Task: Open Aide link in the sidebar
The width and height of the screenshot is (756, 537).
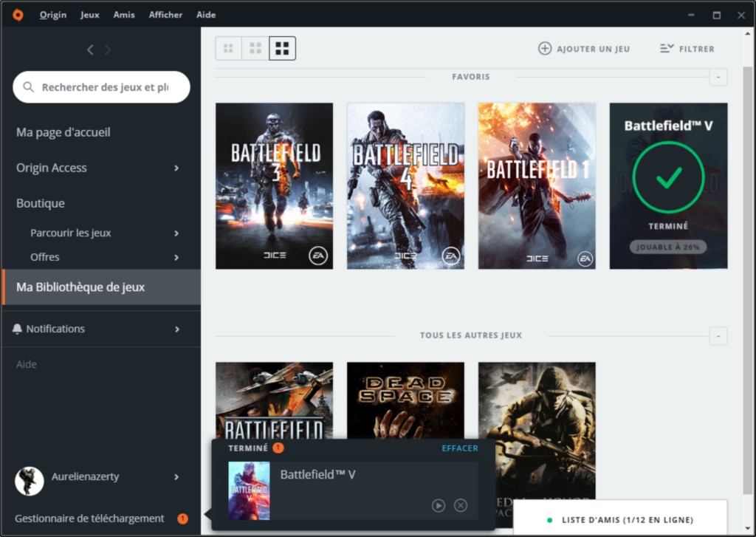Action: pos(27,364)
